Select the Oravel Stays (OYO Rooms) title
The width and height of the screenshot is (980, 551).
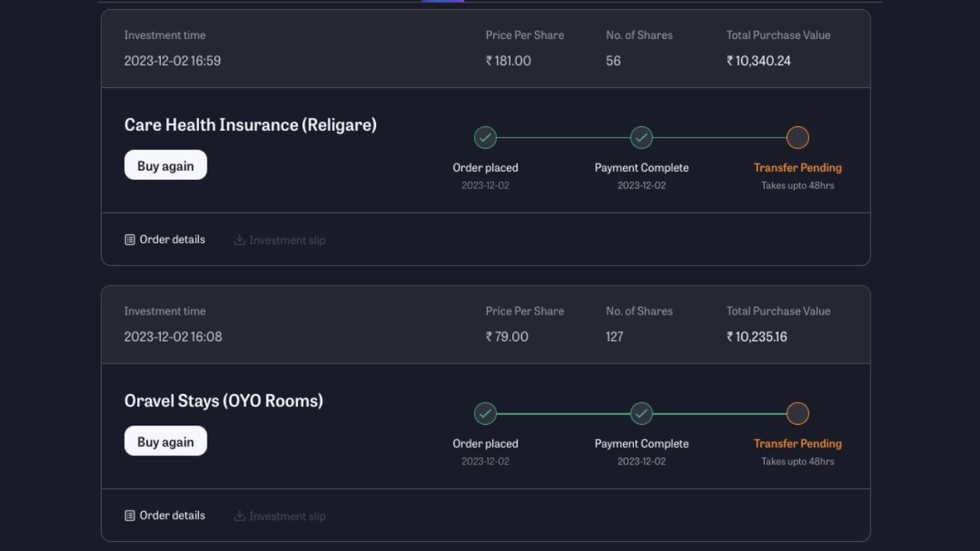(x=224, y=401)
